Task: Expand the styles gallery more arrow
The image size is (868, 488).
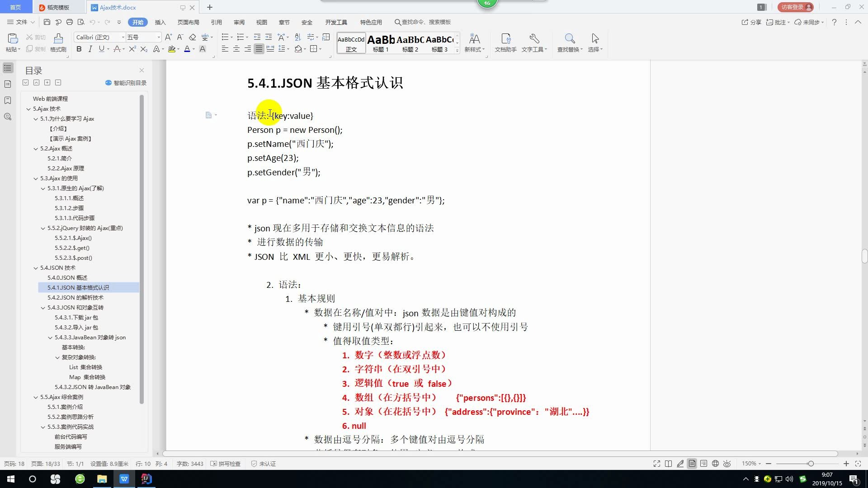Action: coord(457,50)
